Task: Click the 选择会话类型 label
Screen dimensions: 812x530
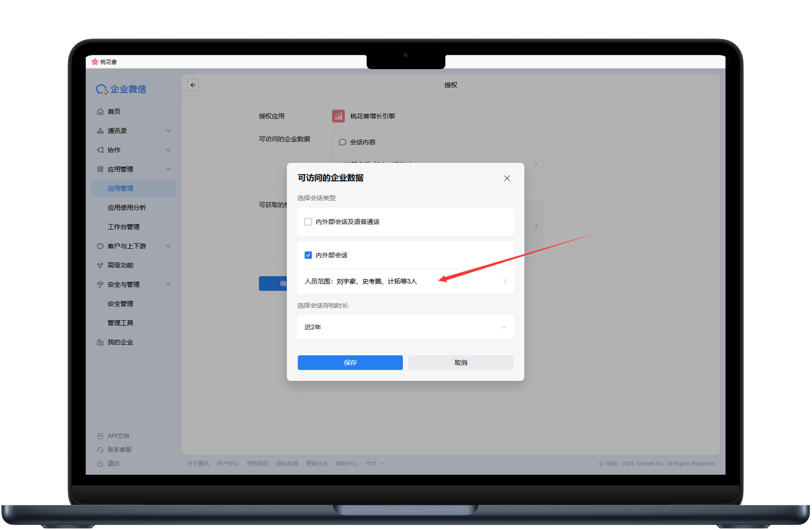Action: 316,198
